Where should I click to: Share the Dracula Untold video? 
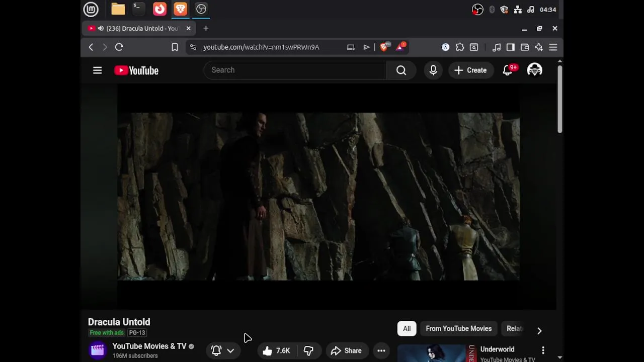346,351
